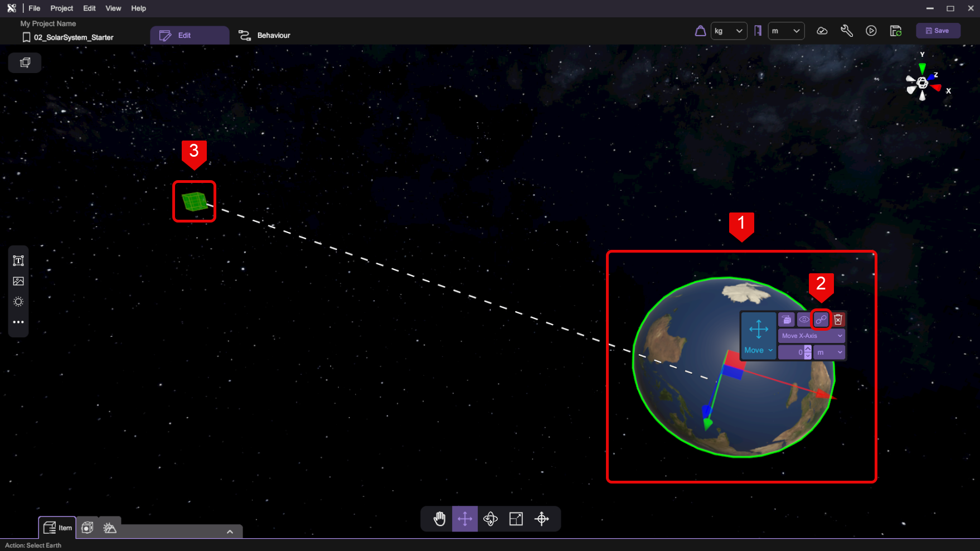The image size is (980, 551).
Task: Increment the move value stepper up
Action: click(x=808, y=349)
